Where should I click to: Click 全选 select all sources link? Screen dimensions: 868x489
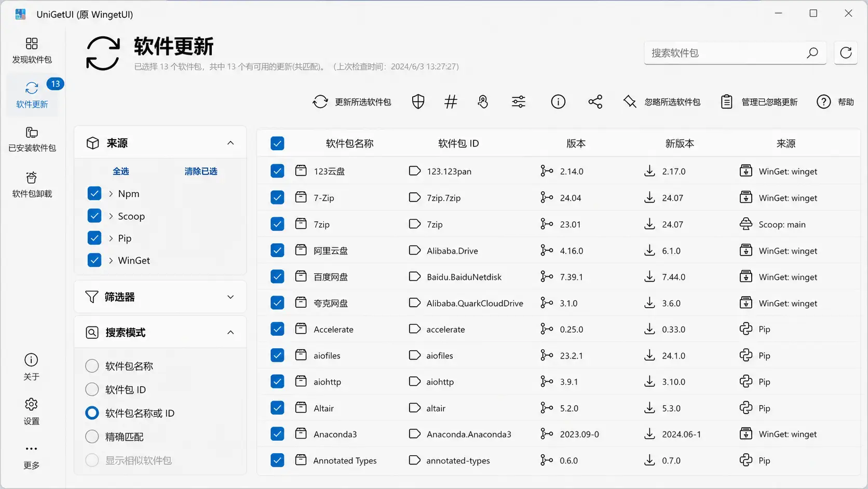[121, 171]
